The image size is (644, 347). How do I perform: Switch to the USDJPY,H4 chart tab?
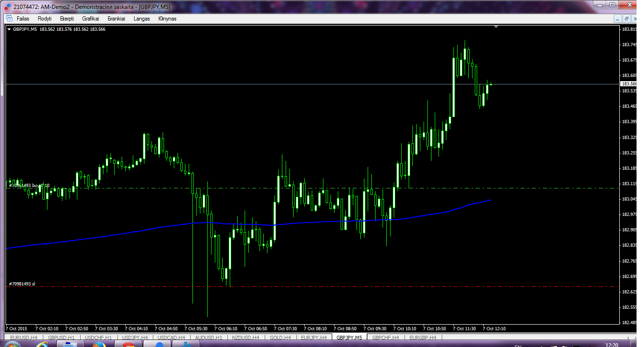(134, 338)
